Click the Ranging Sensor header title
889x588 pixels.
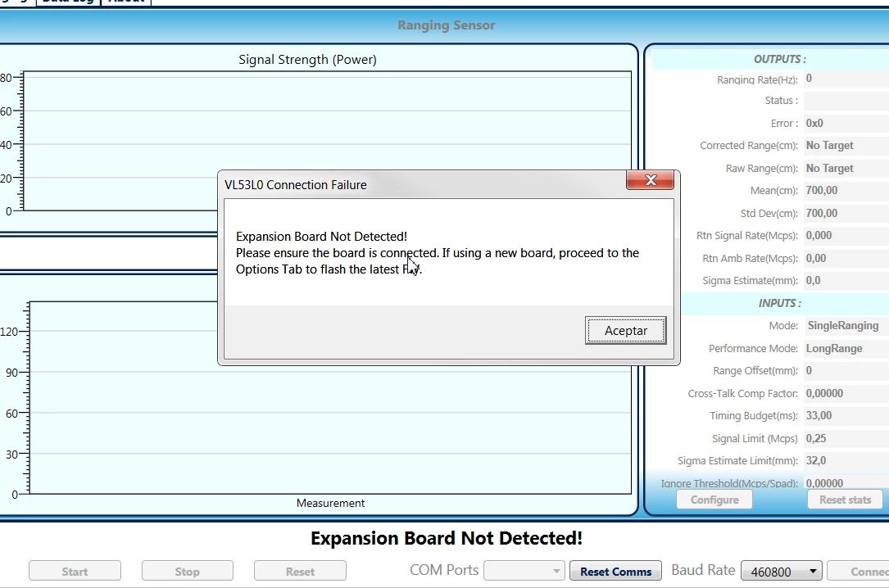tap(447, 25)
